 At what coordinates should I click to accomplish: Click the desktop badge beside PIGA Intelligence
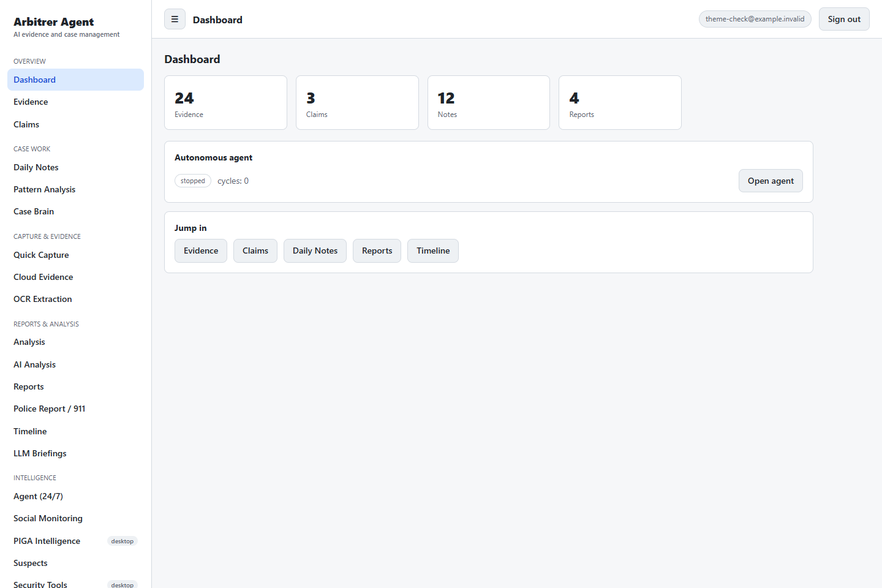pos(123,541)
